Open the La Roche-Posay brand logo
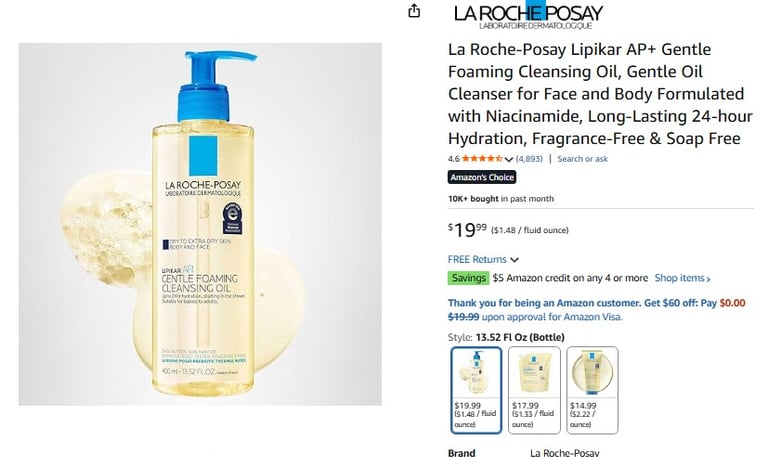768x457 pixels. [528, 15]
